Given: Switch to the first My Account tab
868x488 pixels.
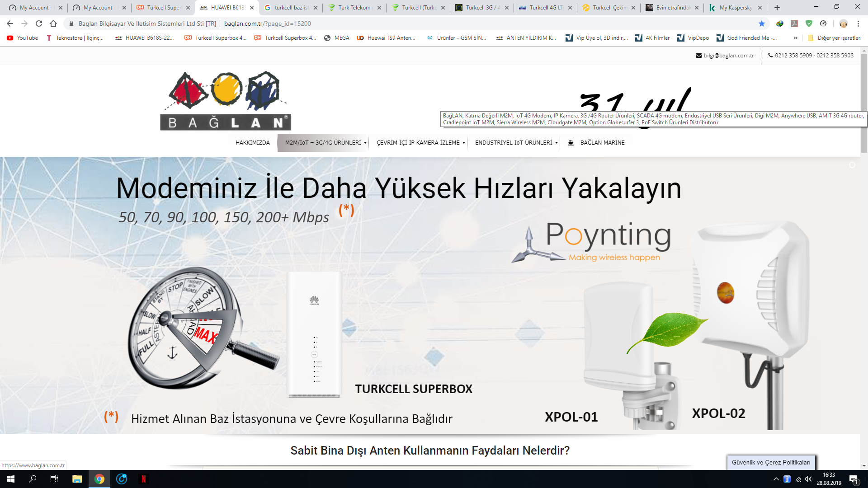Looking at the screenshot, I should coord(35,8).
